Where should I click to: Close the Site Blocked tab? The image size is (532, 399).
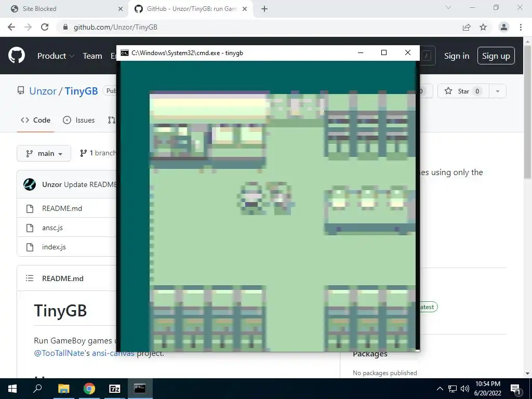[x=121, y=9]
